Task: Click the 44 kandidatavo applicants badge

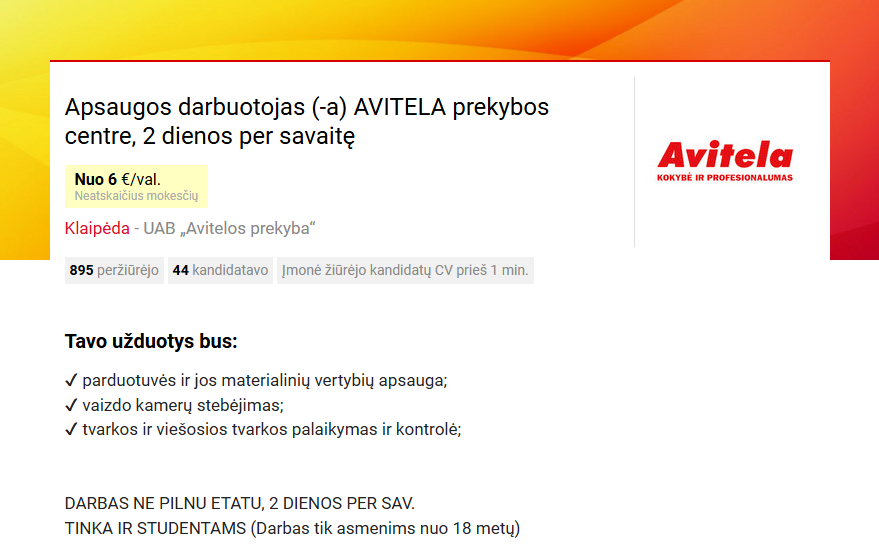Action: (220, 270)
